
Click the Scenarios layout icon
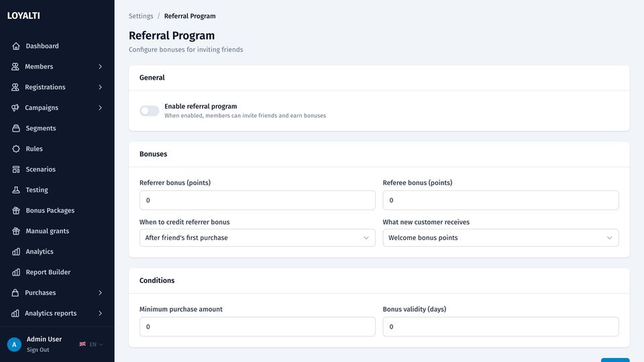[16, 169]
